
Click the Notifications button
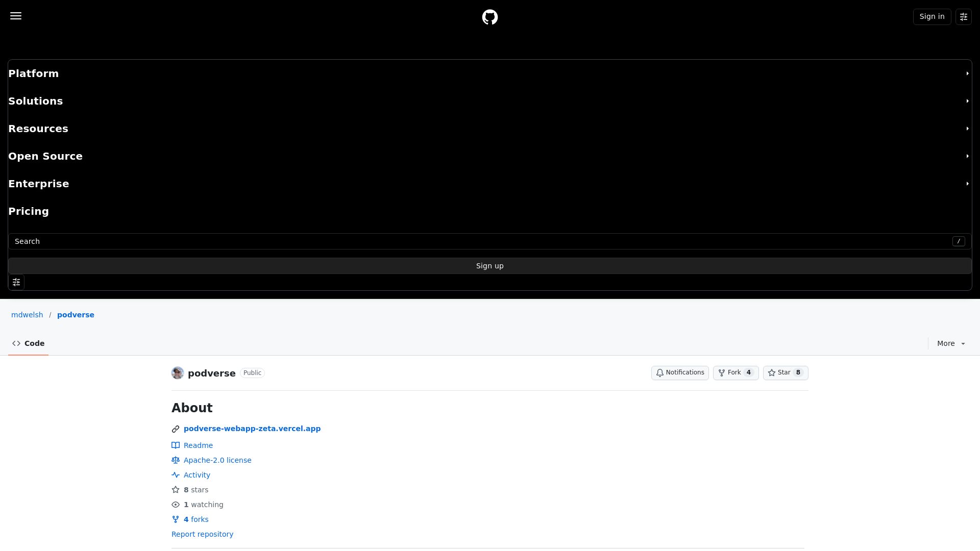[x=680, y=373]
